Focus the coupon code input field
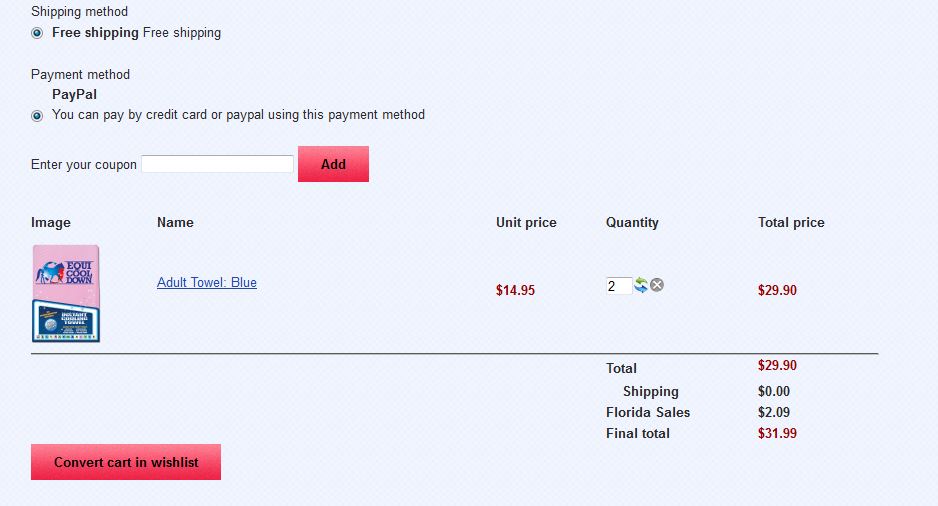This screenshot has height=506, width=938. (217, 164)
